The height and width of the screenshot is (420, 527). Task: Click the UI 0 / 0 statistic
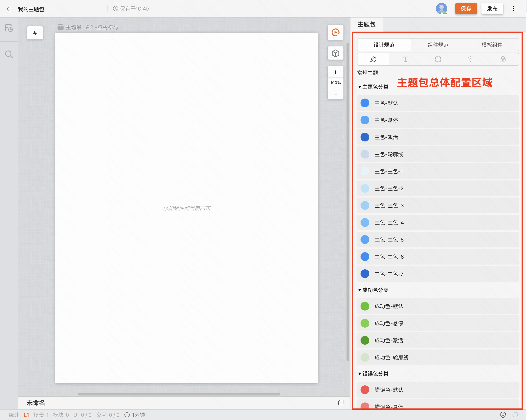click(82, 415)
